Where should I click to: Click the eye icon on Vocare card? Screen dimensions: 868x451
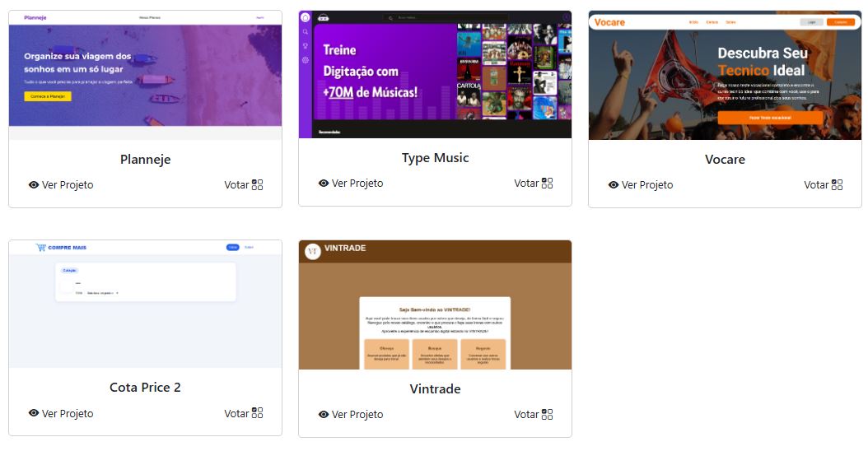[x=614, y=185]
